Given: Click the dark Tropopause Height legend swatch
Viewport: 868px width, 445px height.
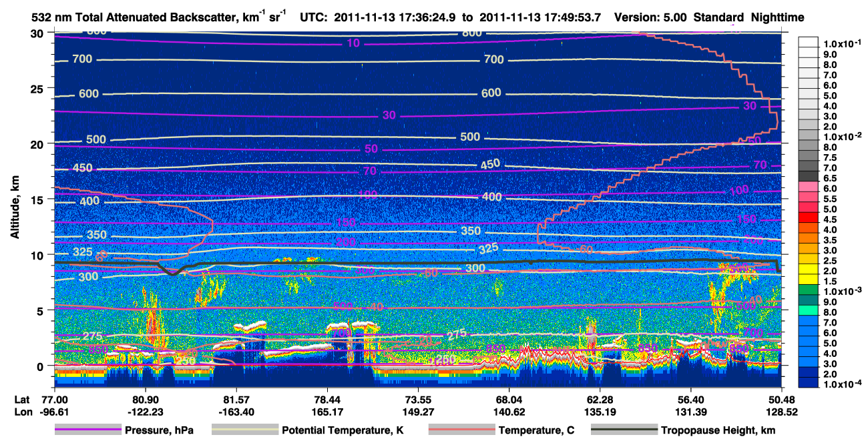Looking at the screenshot, I should pyautogui.click(x=624, y=430).
